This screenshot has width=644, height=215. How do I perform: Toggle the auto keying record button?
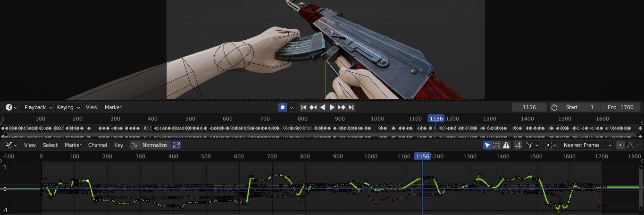(x=283, y=107)
